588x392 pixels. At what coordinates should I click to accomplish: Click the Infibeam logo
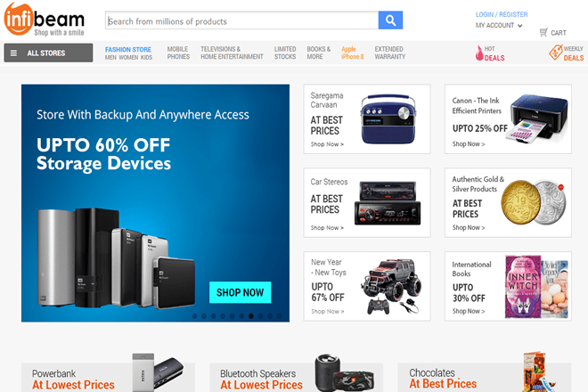click(45, 20)
